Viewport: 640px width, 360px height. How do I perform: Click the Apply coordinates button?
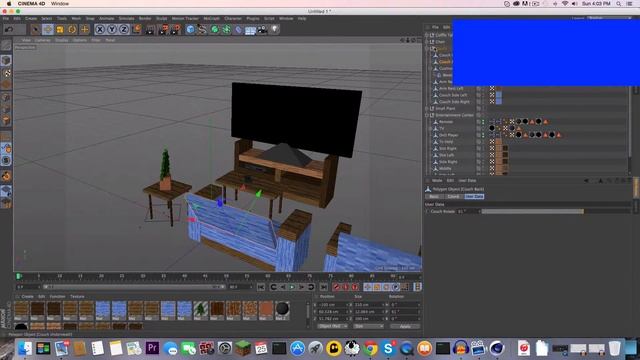click(405, 326)
